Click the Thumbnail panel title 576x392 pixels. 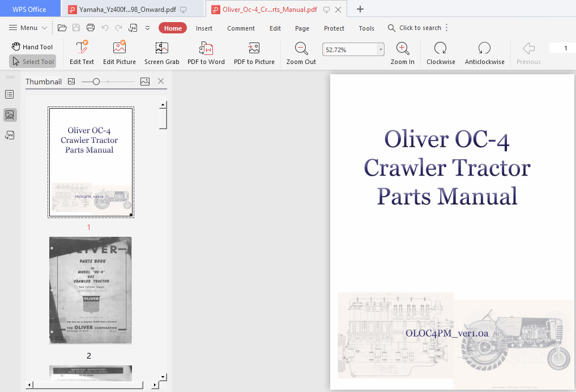coord(44,82)
